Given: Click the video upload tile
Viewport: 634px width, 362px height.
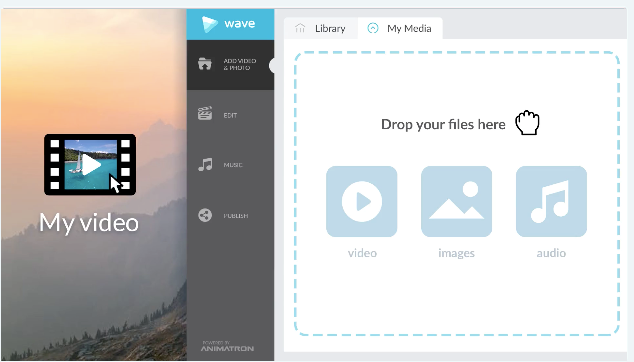Looking at the screenshot, I should tap(361, 201).
